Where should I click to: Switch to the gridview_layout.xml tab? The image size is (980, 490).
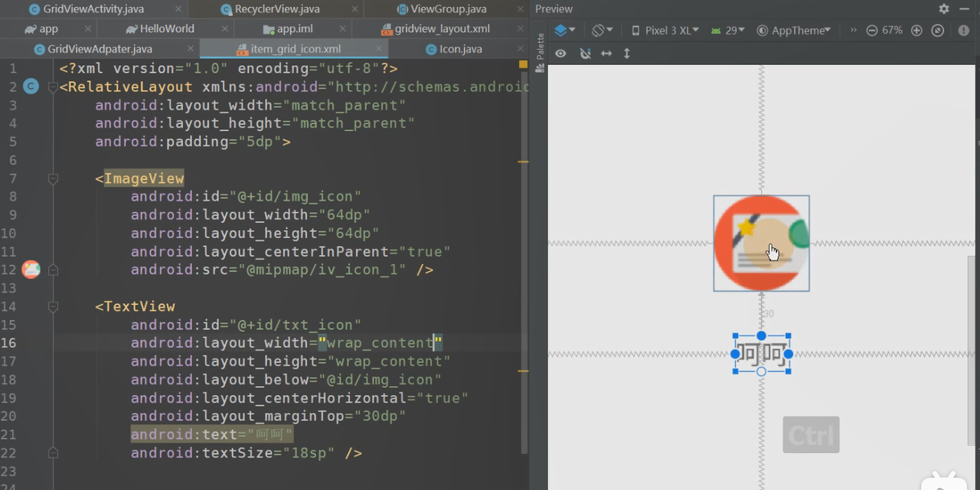pos(442,29)
